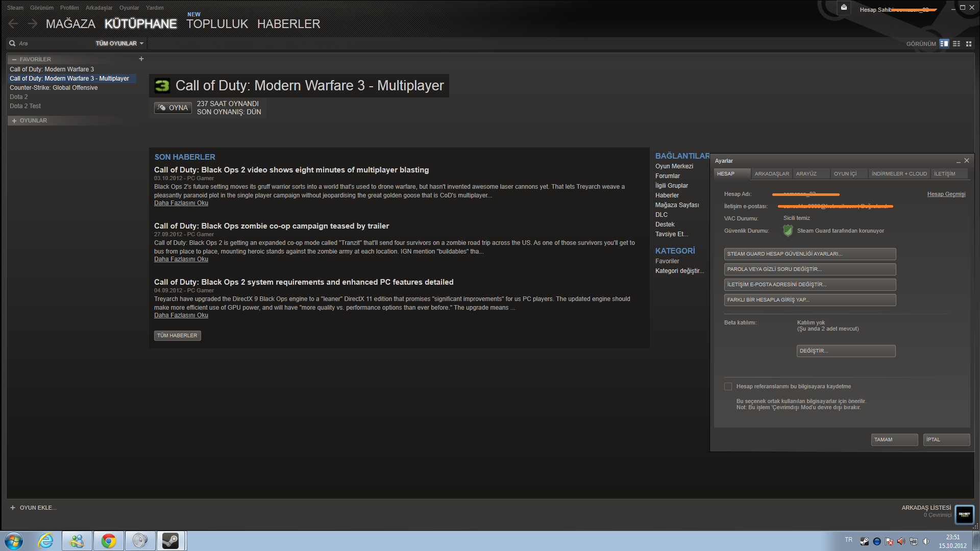Open the Windows Start menu
Image resolution: width=980 pixels, height=551 pixels.
14,541
